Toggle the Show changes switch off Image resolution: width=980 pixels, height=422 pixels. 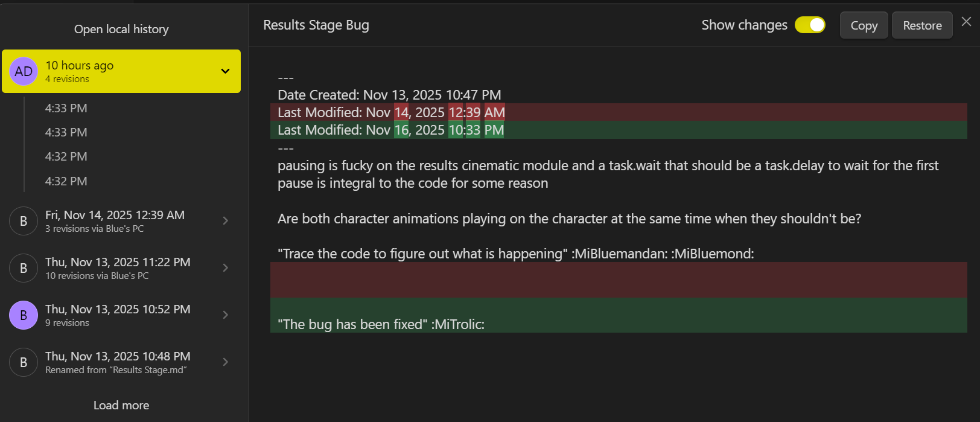[x=810, y=25]
